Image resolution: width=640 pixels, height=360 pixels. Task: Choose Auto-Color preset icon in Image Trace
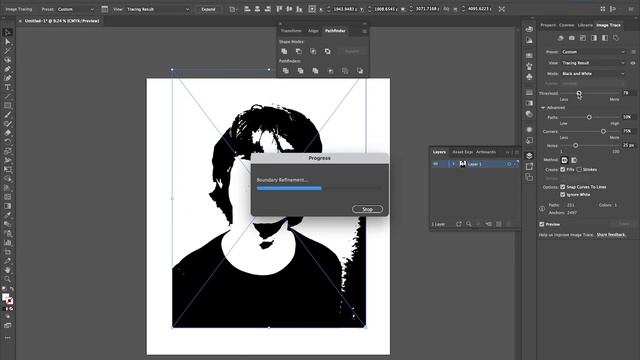point(560,38)
